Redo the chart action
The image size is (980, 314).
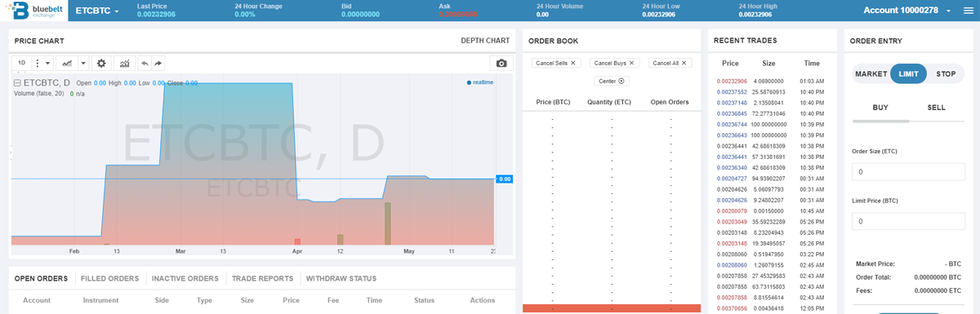coord(158,63)
